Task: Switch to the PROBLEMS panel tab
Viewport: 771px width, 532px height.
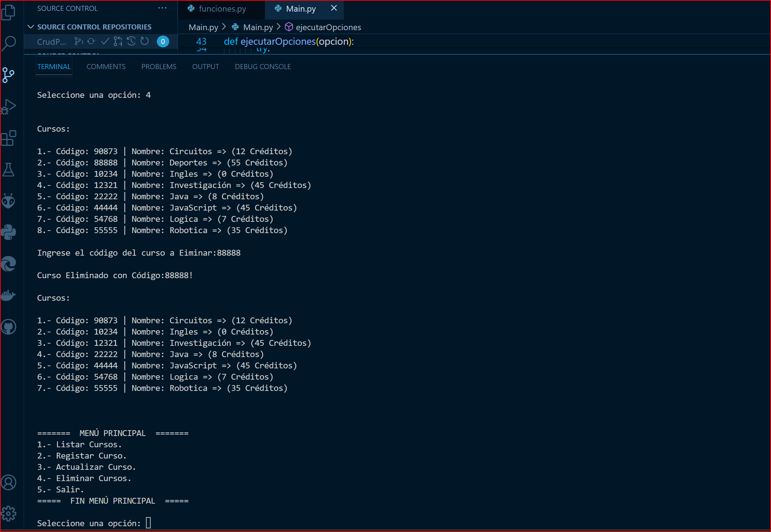Action: 159,67
